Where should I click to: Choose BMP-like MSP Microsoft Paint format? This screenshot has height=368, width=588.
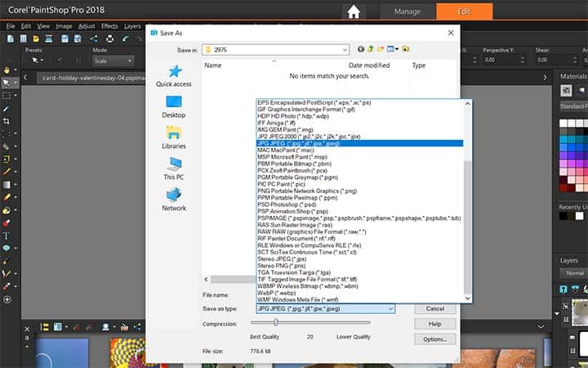point(360,156)
